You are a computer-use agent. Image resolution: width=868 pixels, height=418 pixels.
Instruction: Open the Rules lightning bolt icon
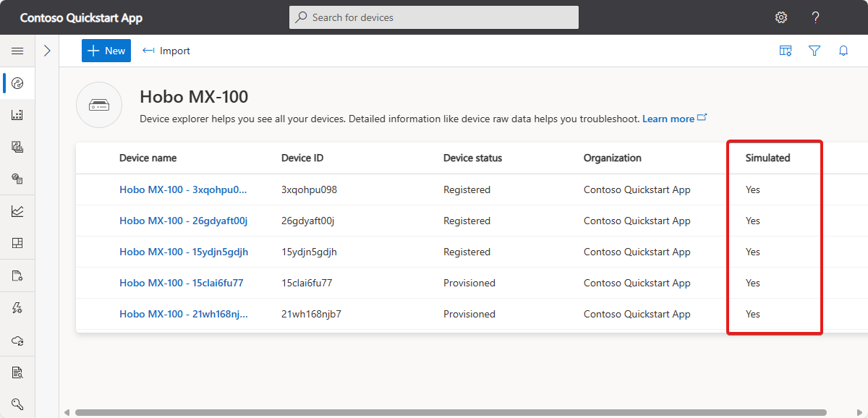pos(17,307)
